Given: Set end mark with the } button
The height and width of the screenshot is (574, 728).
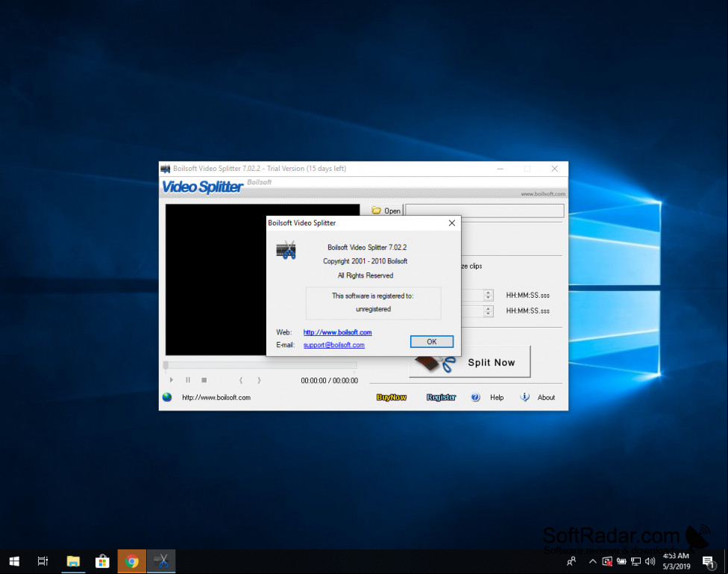Looking at the screenshot, I should 259,380.
